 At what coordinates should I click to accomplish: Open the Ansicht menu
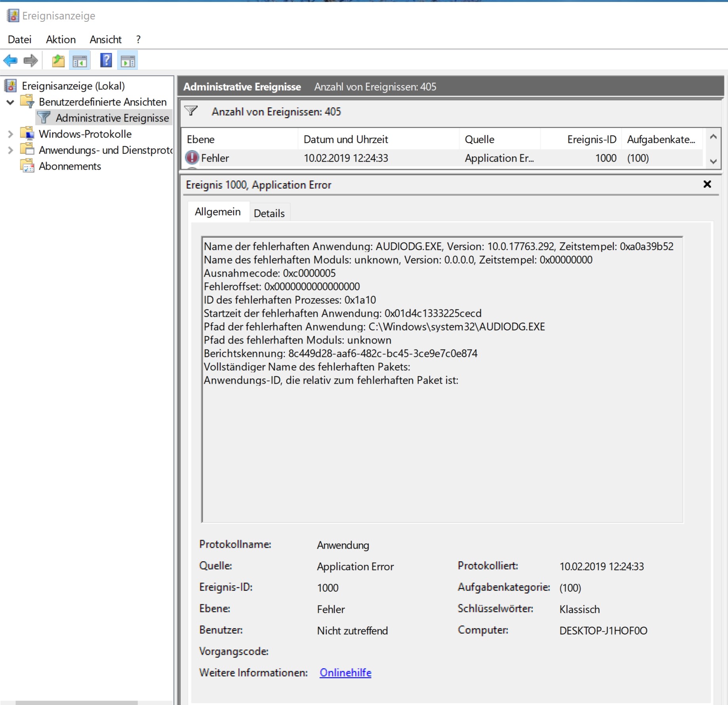coord(105,39)
